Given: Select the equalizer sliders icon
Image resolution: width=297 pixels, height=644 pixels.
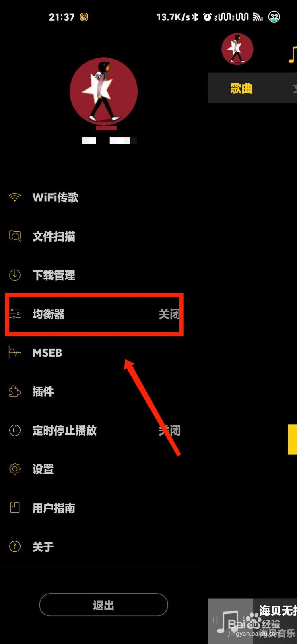Looking at the screenshot, I should point(15,314).
